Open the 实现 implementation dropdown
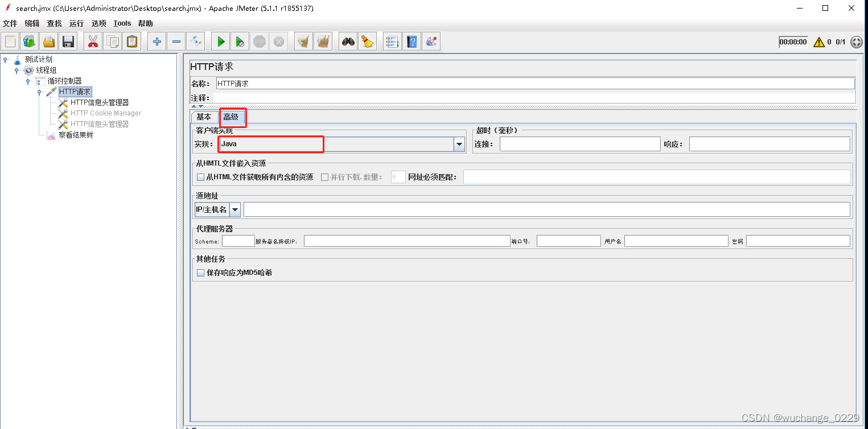Image resolution: width=868 pixels, height=429 pixels. [459, 144]
